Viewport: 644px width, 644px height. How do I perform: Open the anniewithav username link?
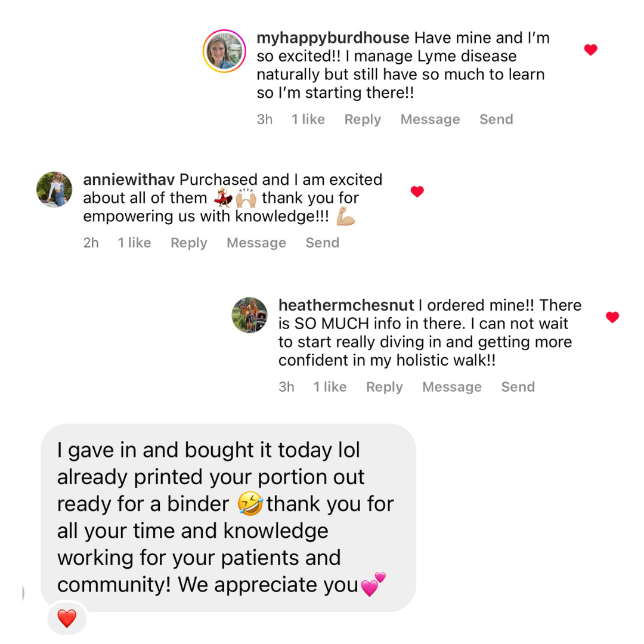(x=129, y=179)
